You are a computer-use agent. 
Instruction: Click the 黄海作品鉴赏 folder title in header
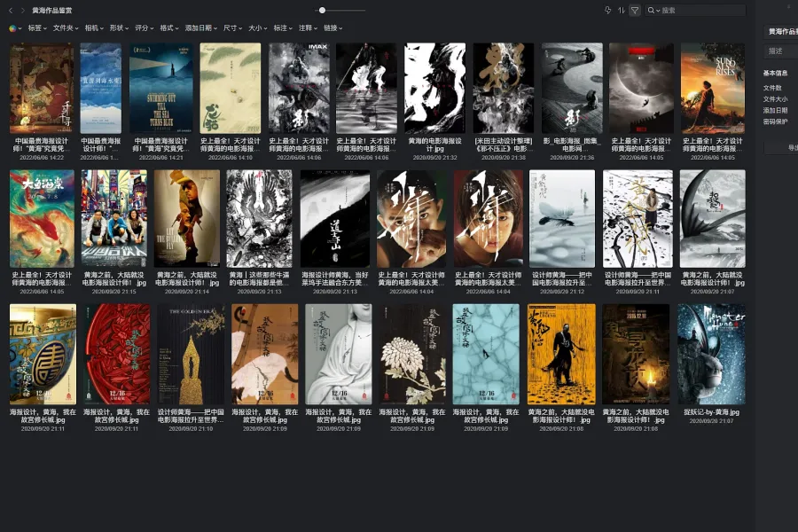(x=52, y=10)
